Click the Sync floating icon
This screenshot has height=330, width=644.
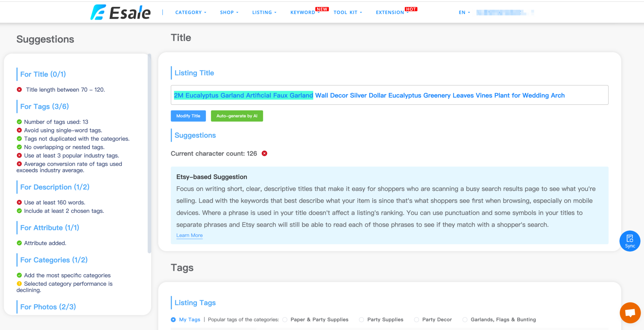[630, 241]
